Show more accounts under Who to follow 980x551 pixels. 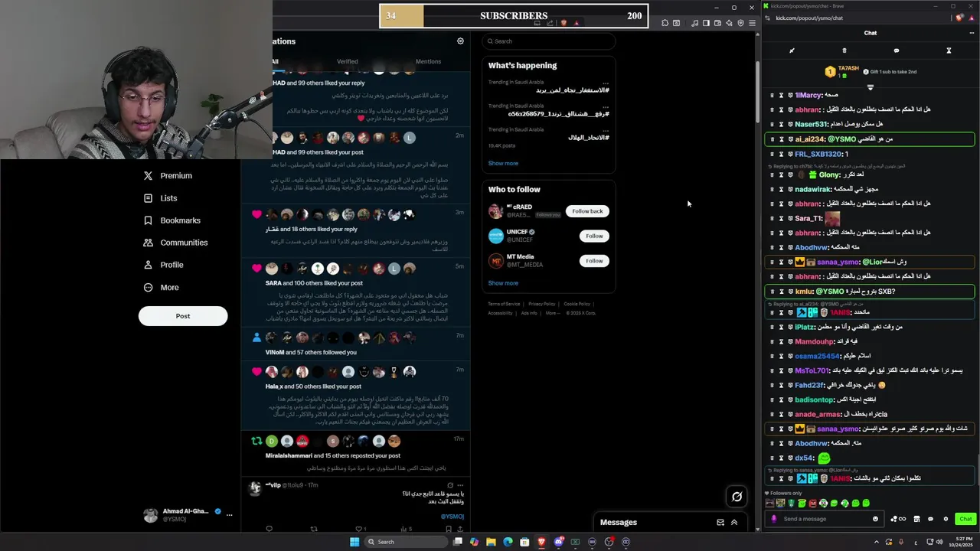(x=503, y=283)
